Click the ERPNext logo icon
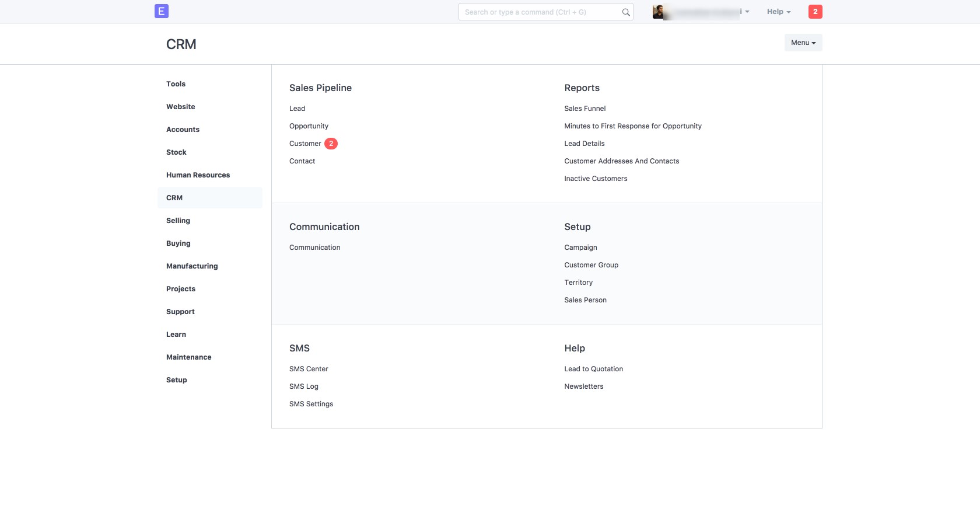 [162, 11]
